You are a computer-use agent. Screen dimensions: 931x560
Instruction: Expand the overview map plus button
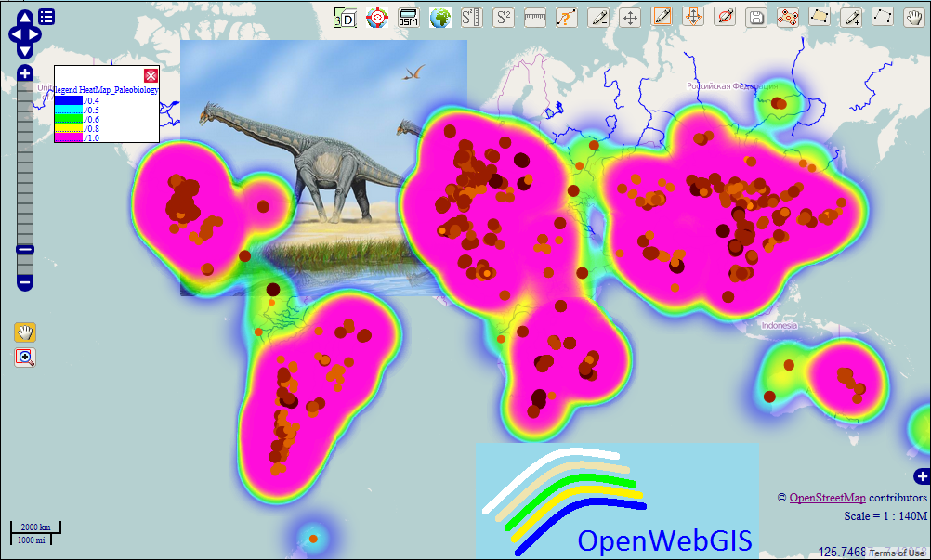pos(922,476)
